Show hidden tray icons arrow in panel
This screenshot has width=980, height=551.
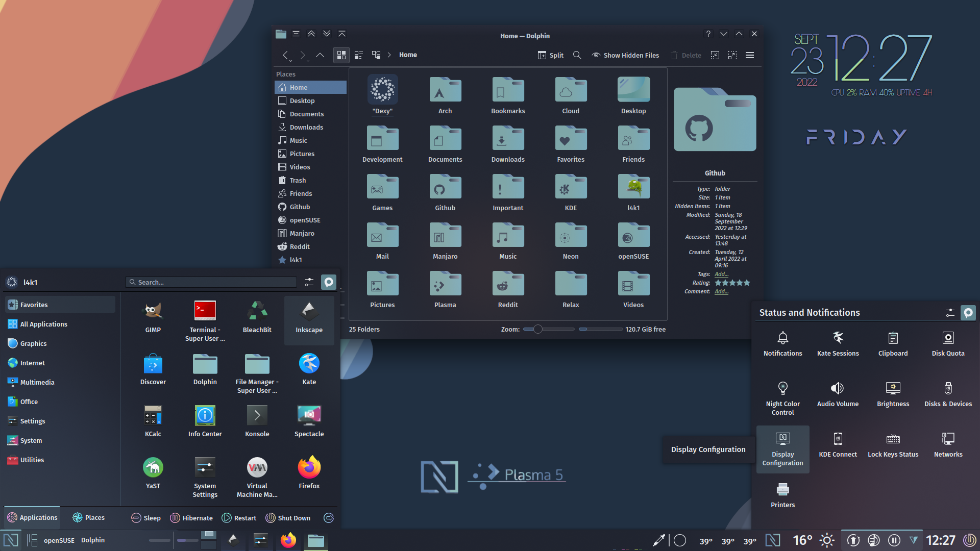pos(913,540)
